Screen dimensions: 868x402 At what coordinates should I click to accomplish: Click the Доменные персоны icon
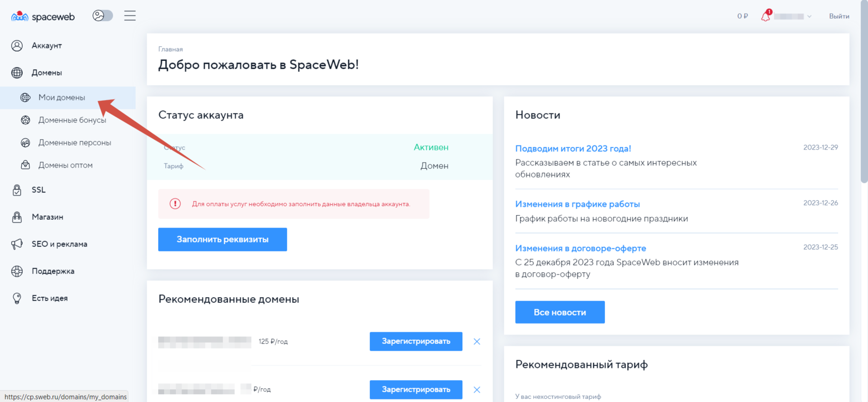click(x=25, y=143)
